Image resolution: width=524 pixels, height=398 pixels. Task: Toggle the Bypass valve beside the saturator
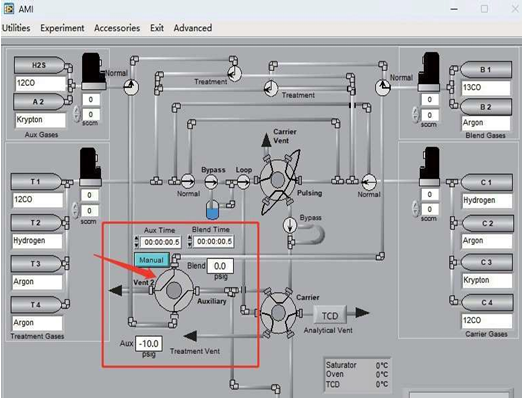[211, 182]
